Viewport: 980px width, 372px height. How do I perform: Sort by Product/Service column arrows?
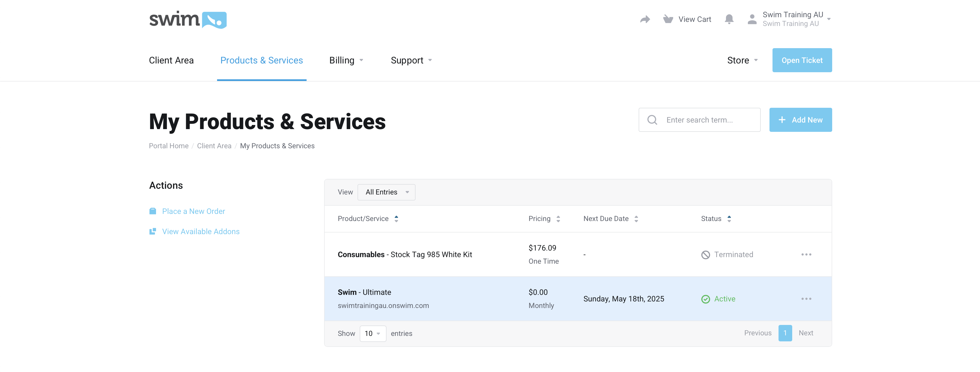396,219
